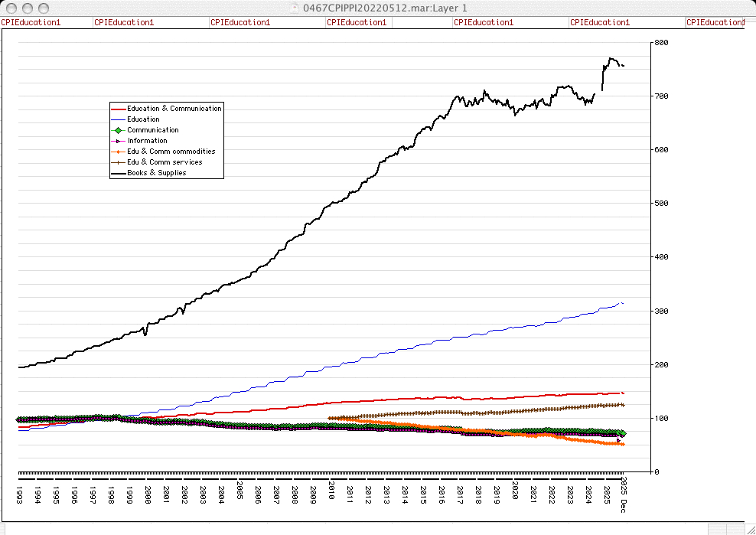Click green diamond Communication marker in legend
Screen dimensions: 756x535
point(119,130)
